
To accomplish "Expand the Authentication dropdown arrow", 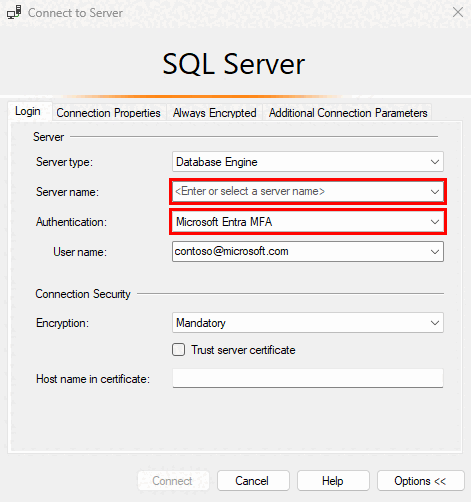I will pyautogui.click(x=435, y=222).
